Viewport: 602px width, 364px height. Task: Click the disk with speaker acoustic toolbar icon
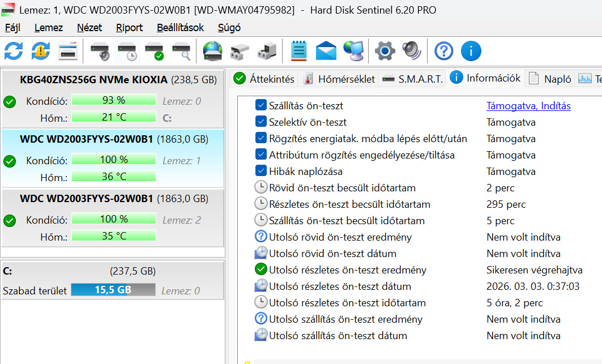click(100, 51)
